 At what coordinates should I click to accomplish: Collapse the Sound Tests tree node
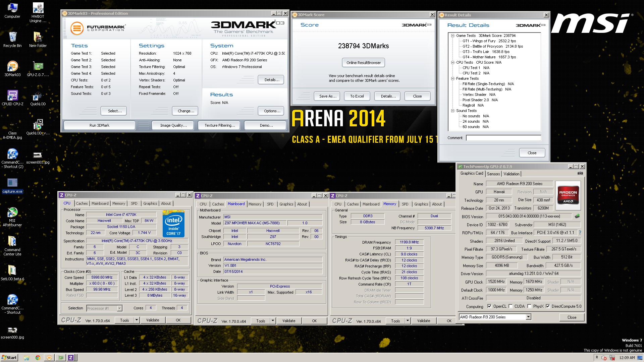(x=452, y=111)
